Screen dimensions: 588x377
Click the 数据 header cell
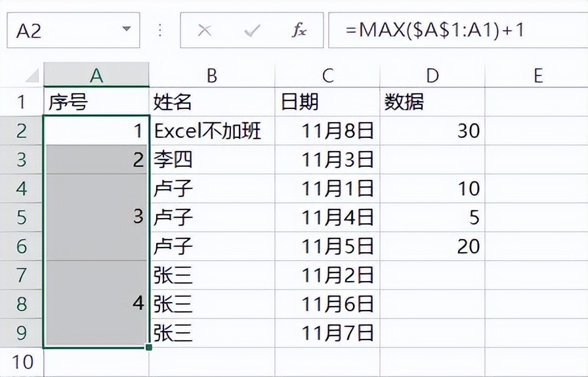tap(432, 102)
